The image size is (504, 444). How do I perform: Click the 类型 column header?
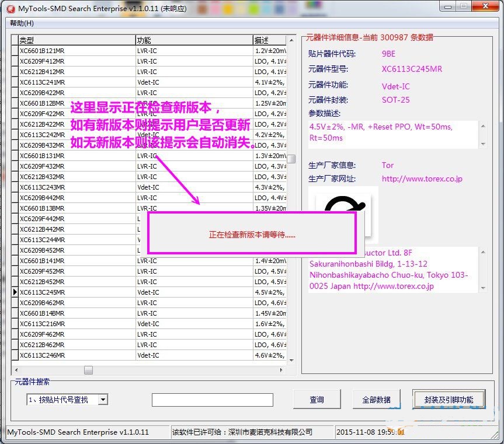[x=77, y=40]
